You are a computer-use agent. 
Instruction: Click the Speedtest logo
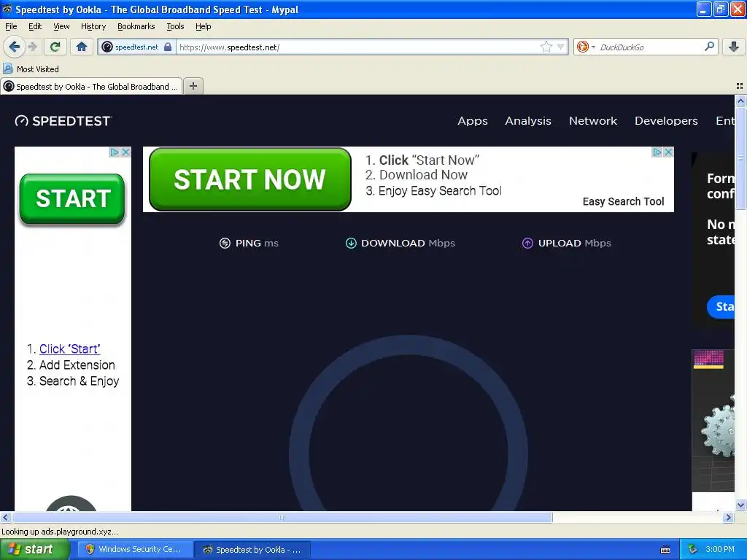pyautogui.click(x=63, y=121)
